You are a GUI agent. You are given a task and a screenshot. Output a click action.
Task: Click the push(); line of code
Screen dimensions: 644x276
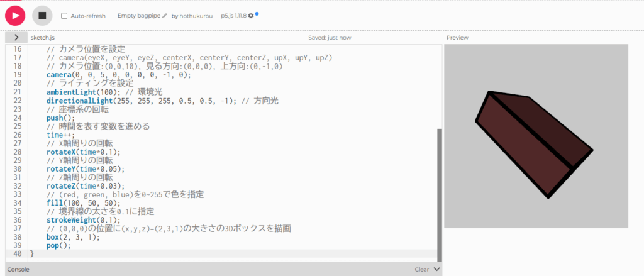click(x=61, y=118)
